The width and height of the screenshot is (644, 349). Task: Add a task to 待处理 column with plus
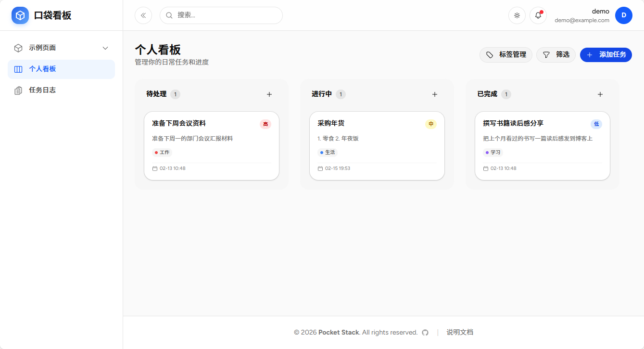click(269, 94)
